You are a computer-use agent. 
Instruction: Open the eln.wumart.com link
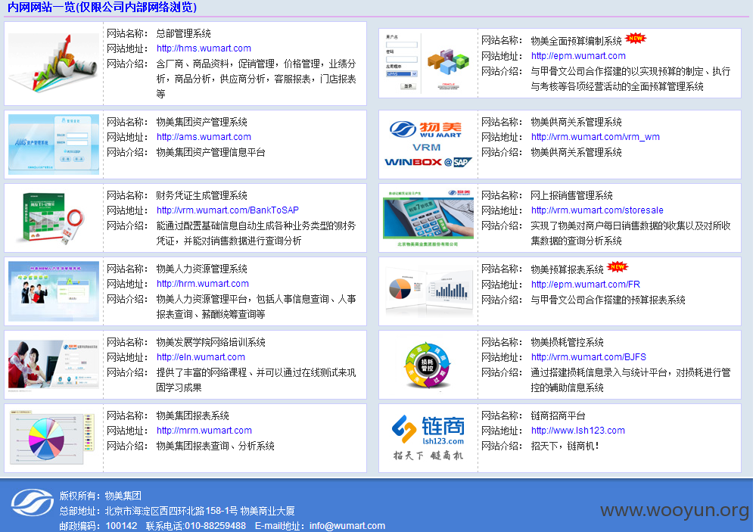coord(201,357)
